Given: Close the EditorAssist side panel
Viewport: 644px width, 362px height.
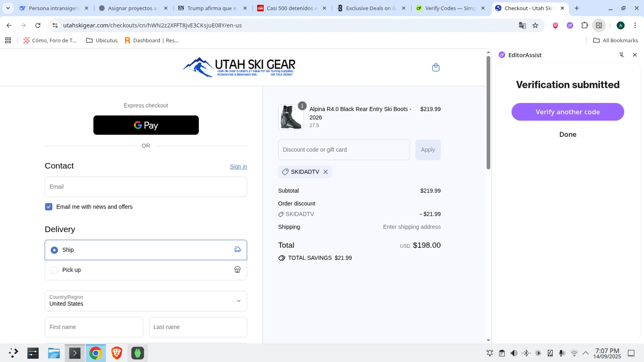Looking at the screenshot, I should 635,55.
